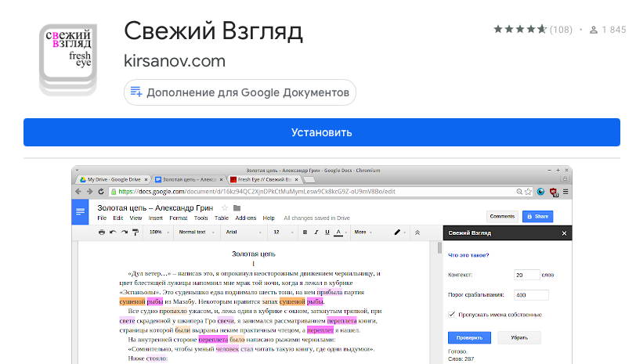Click the user count icon next to 1 845
Screen dimensions: 636x364
pyautogui.click(x=593, y=30)
